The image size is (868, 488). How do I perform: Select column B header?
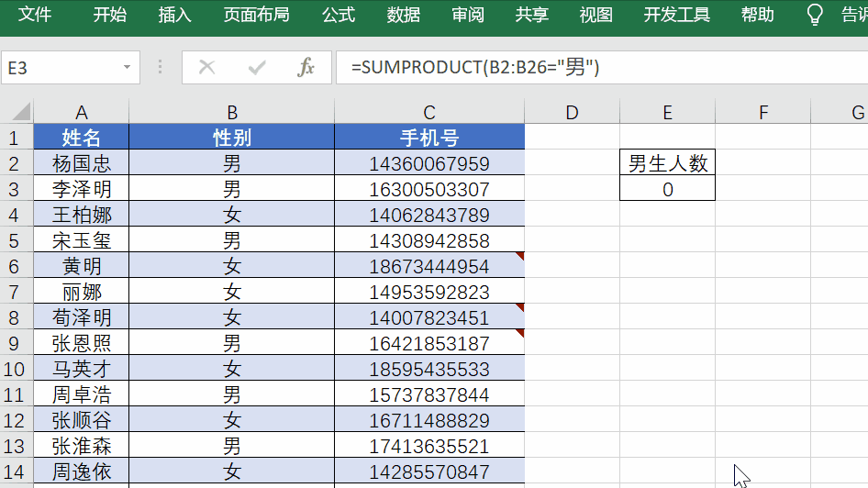tap(232, 112)
